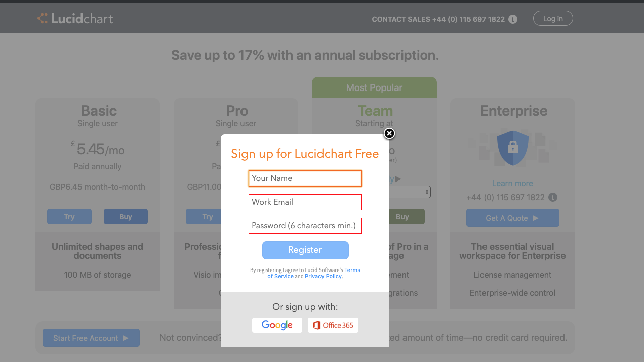Submit the Register button
Viewport: 644px width, 362px height.
[305, 250]
